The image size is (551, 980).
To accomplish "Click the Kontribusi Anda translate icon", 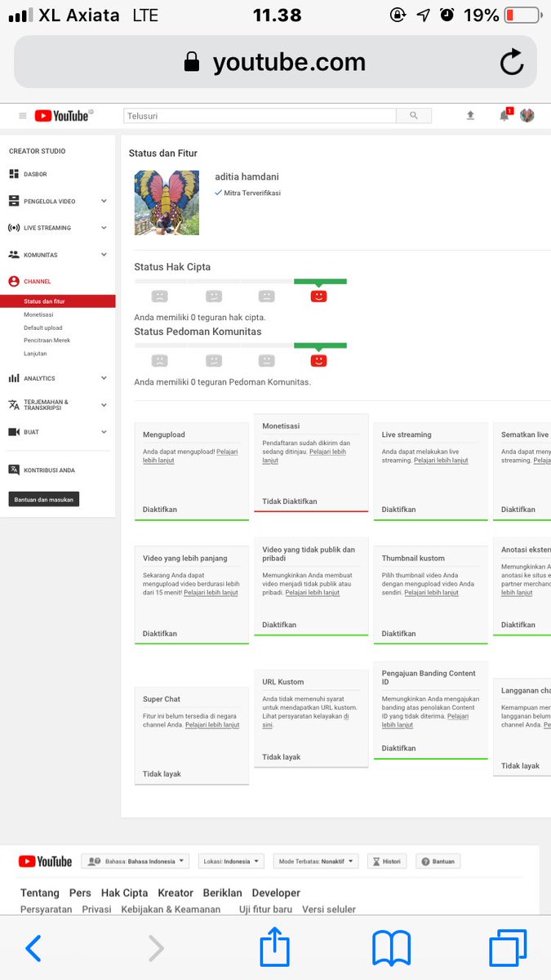I will point(14,470).
